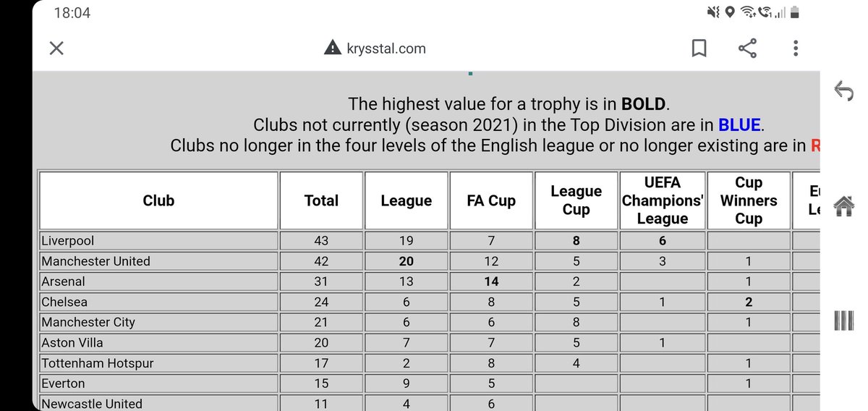Tap the krysstal.com address bar
868x411 pixels.
(x=375, y=48)
